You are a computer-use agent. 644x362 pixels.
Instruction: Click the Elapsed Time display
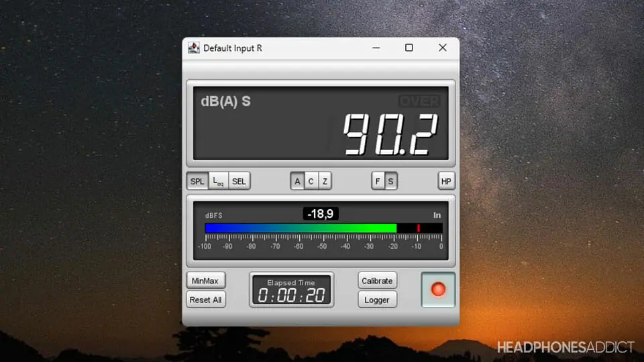tap(291, 290)
